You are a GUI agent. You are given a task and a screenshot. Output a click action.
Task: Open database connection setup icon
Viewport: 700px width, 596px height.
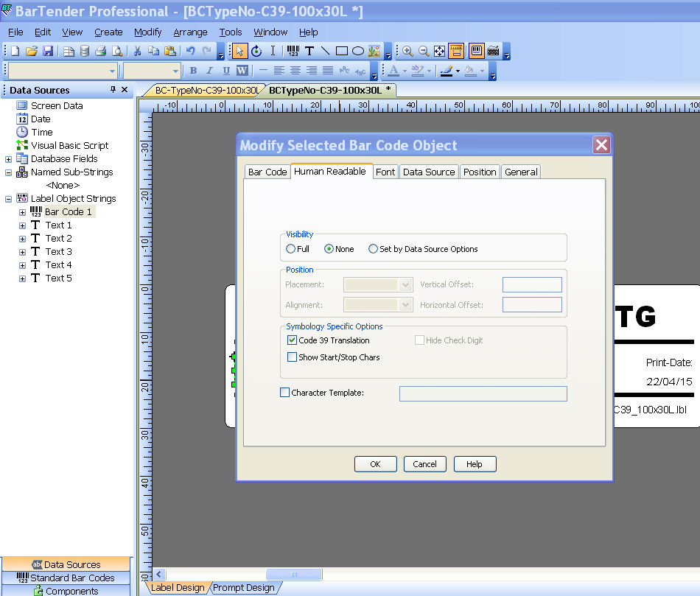(x=85, y=51)
